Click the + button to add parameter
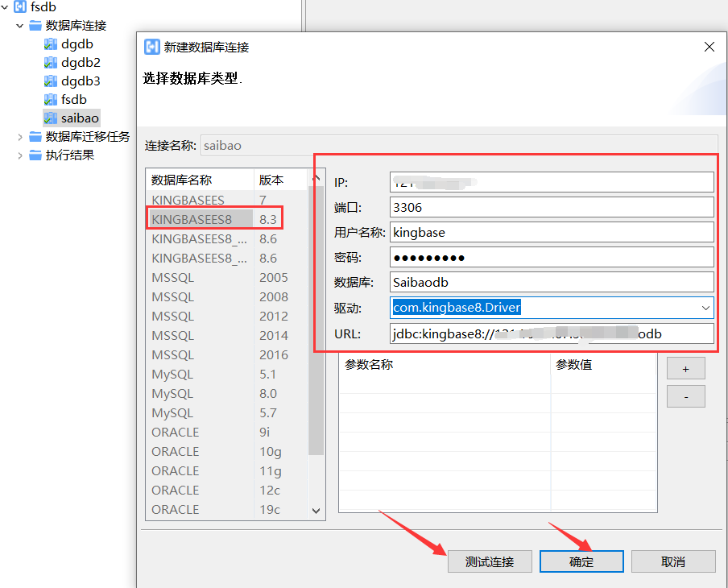This screenshot has height=588, width=728. click(685, 368)
